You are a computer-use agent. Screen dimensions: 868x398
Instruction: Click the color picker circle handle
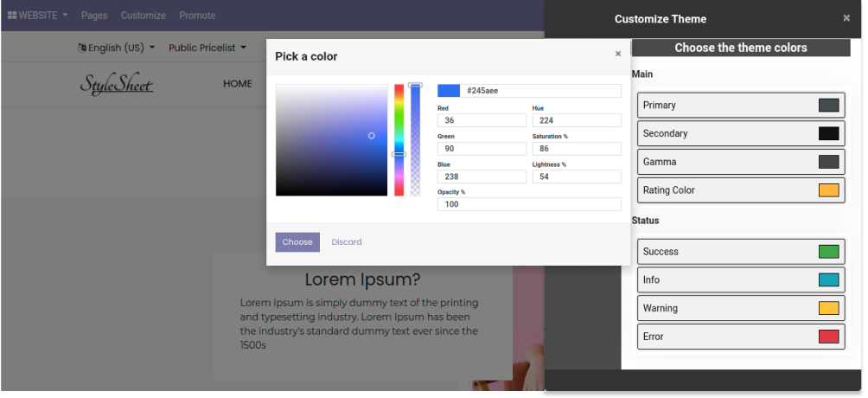coord(372,136)
